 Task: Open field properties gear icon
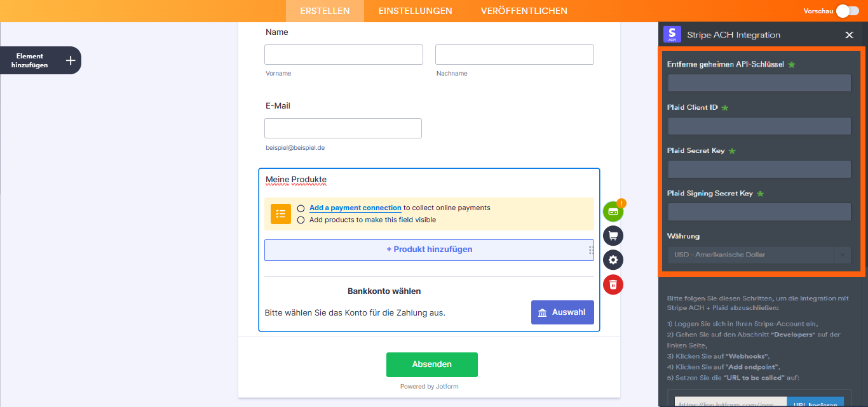pyautogui.click(x=613, y=260)
